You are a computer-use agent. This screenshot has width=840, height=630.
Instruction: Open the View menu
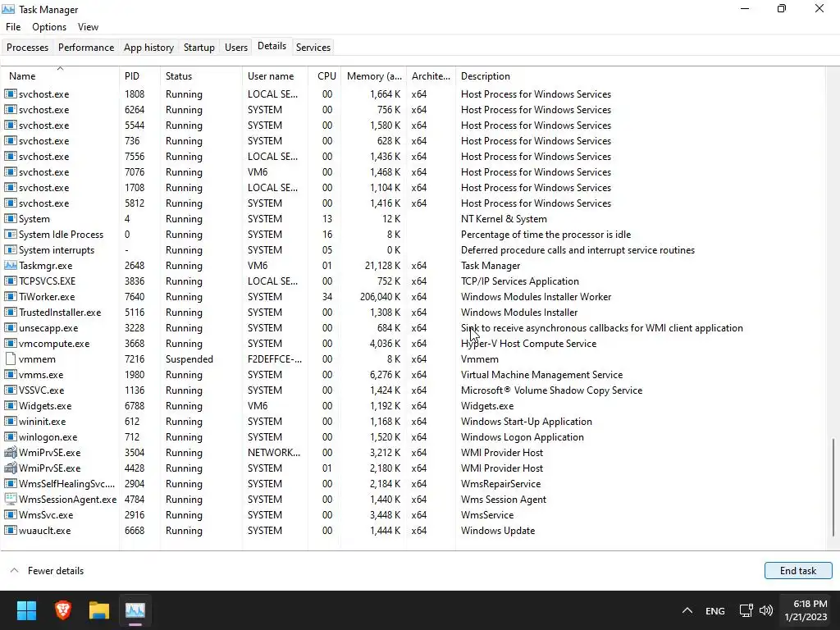pos(88,27)
